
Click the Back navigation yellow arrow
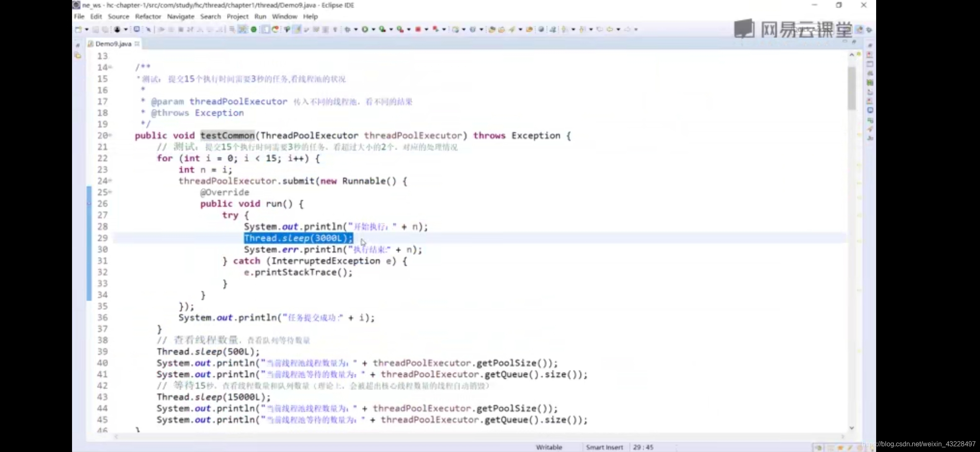click(609, 29)
